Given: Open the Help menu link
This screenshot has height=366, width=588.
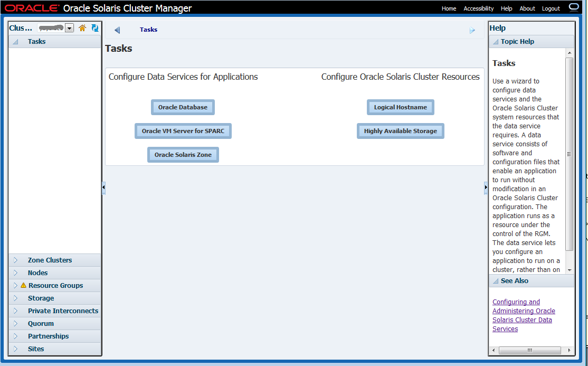Looking at the screenshot, I should [x=506, y=8].
